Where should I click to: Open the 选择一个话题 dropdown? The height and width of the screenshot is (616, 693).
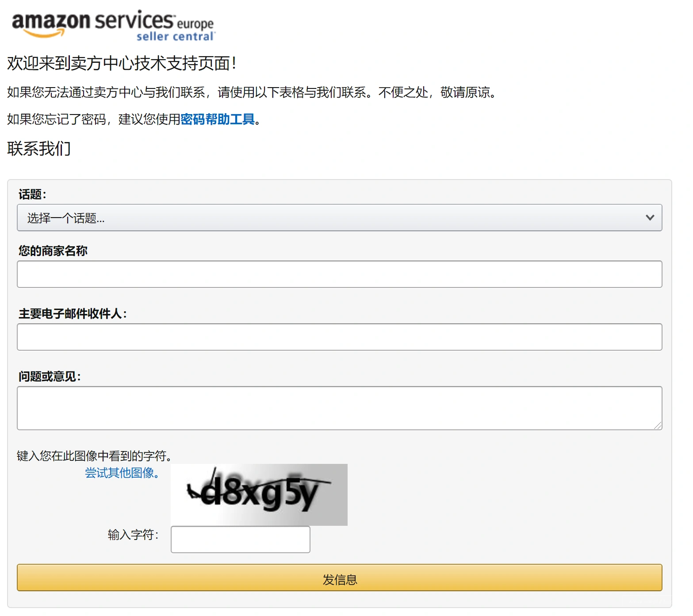tap(339, 218)
